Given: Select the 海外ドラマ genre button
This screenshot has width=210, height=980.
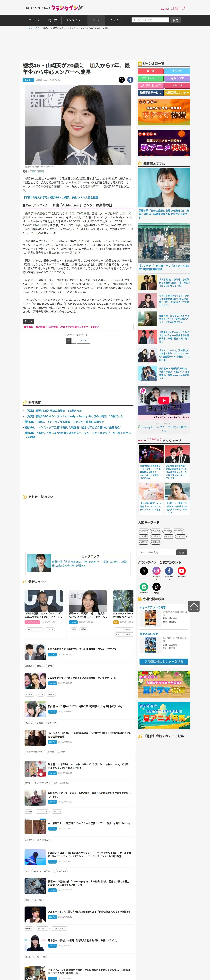Looking at the screenshot, I should 177,78.
